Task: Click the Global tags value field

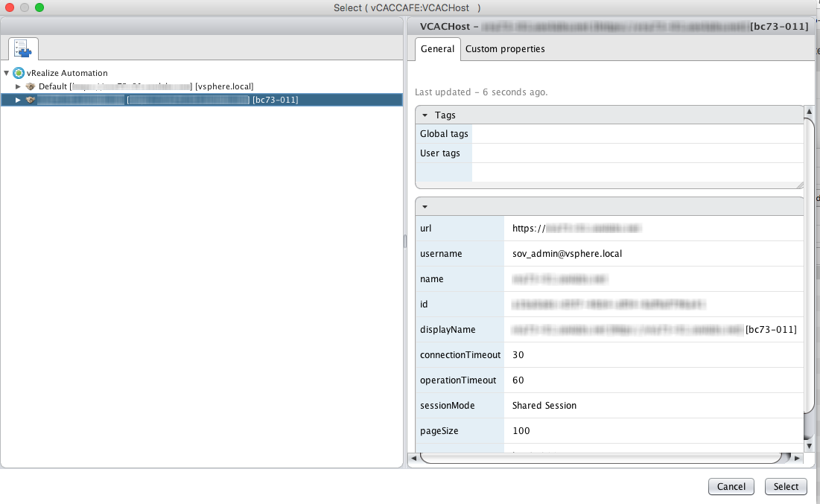Action: click(x=638, y=134)
